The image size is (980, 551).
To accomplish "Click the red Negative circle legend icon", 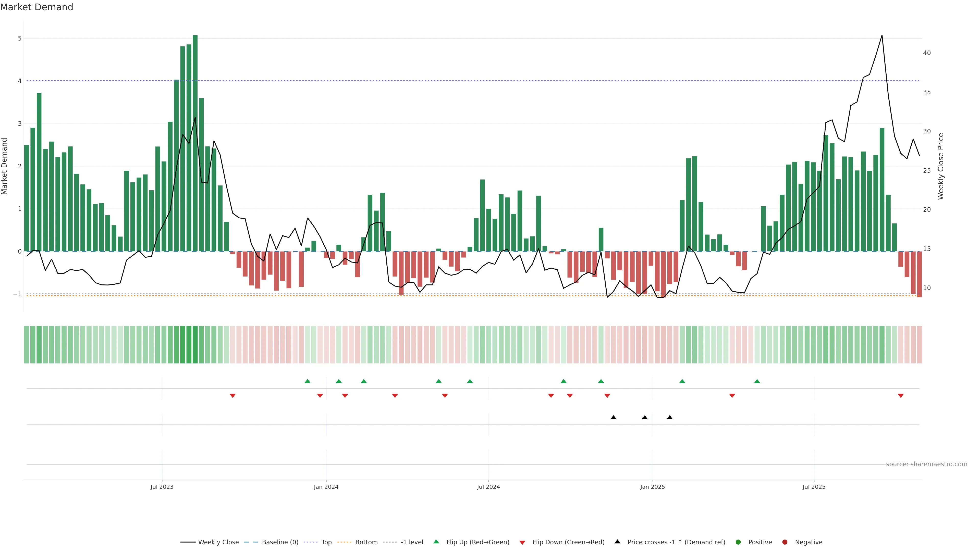I will (x=785, y=542).
